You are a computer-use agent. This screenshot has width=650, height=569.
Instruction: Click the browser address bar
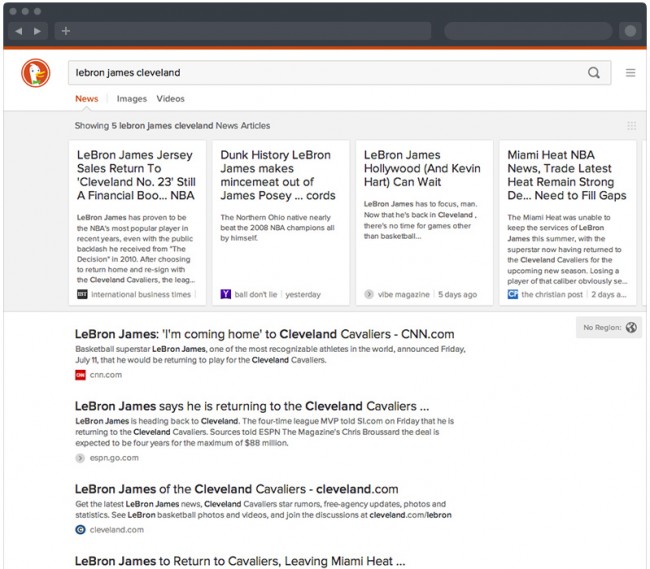(x=243, y=31)
